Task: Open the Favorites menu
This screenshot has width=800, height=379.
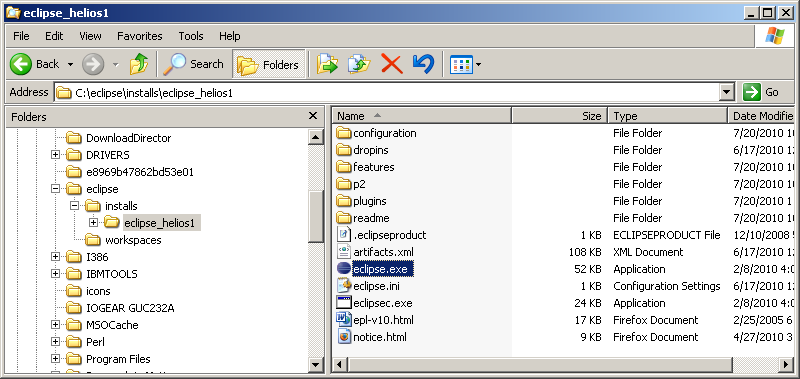Action: (x=140, y=36)
